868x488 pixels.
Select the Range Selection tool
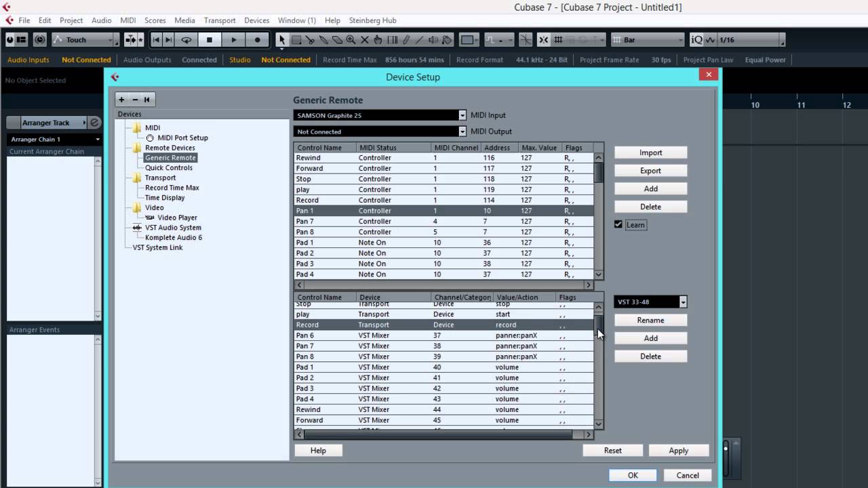pyautogui.click(x=296, y=40)
